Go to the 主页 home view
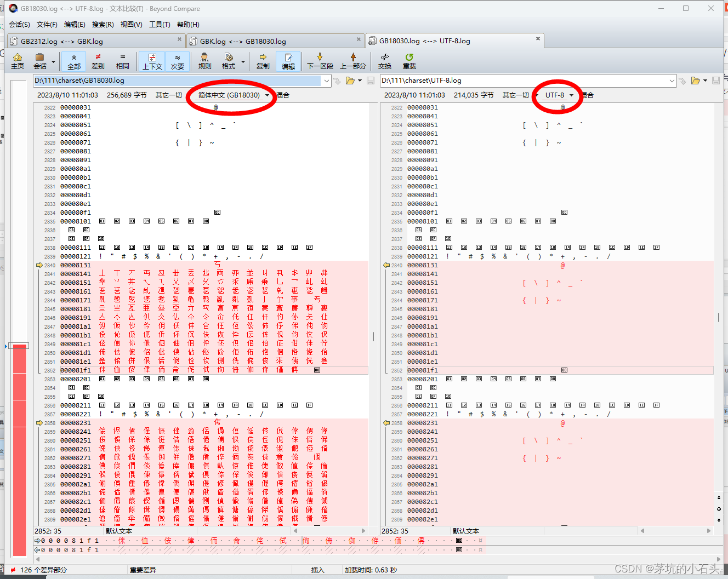Screen dimensions: 728x579 pyautogui.click(x=18, y=61)
